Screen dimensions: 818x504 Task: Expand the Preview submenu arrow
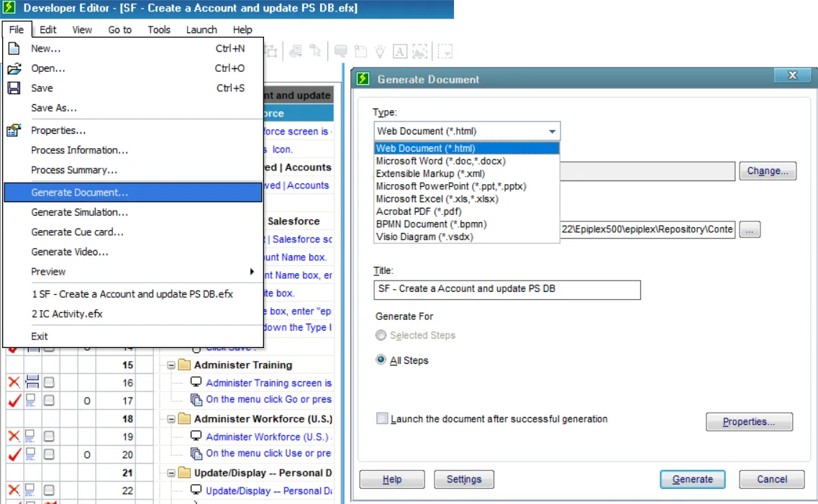point(252,272)
